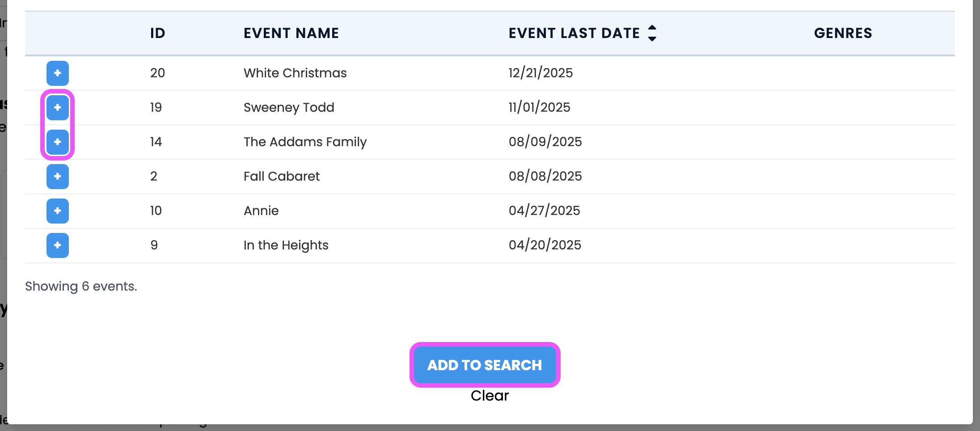The width and height of the screenshot is (980, 431).
Task: Select the In the Heights event name
Action: (x=286, y=245)
